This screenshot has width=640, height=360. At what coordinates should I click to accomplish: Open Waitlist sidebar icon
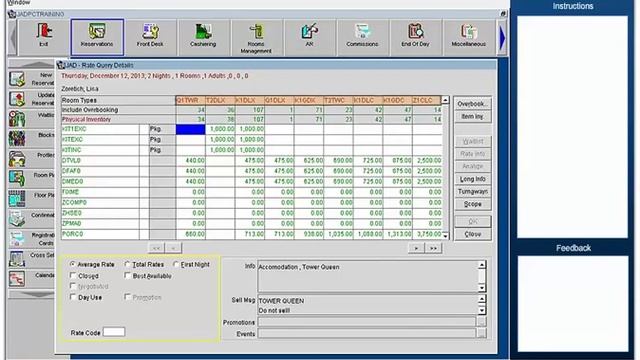pyautogui.click(x=17, y=119)
